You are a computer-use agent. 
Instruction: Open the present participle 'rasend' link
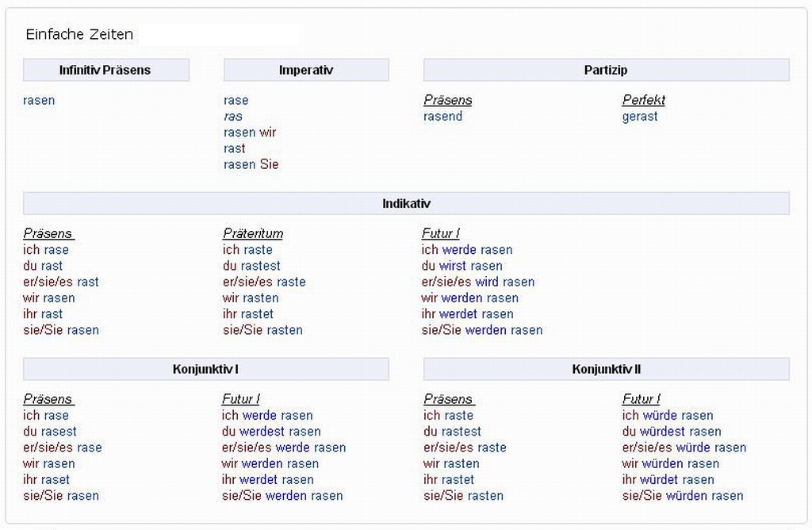tap(442, 117)
